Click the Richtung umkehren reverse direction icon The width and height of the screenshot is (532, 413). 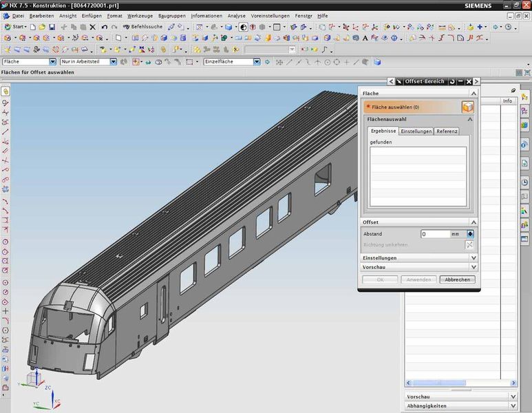click(469, 245)
